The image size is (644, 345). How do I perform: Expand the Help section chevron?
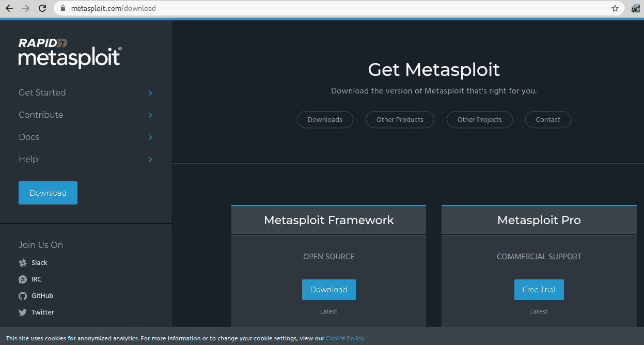pos(150,160)
